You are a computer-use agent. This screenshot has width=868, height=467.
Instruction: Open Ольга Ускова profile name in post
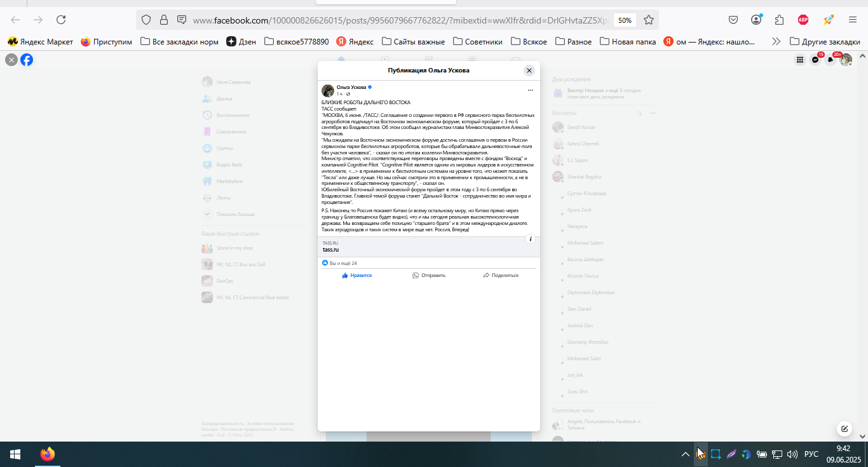tap(351, 87)
